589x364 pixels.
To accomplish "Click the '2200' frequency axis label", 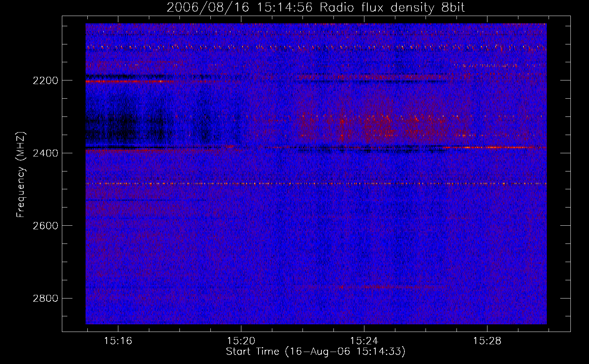I will pyautogui.click(x=46, y=80).
